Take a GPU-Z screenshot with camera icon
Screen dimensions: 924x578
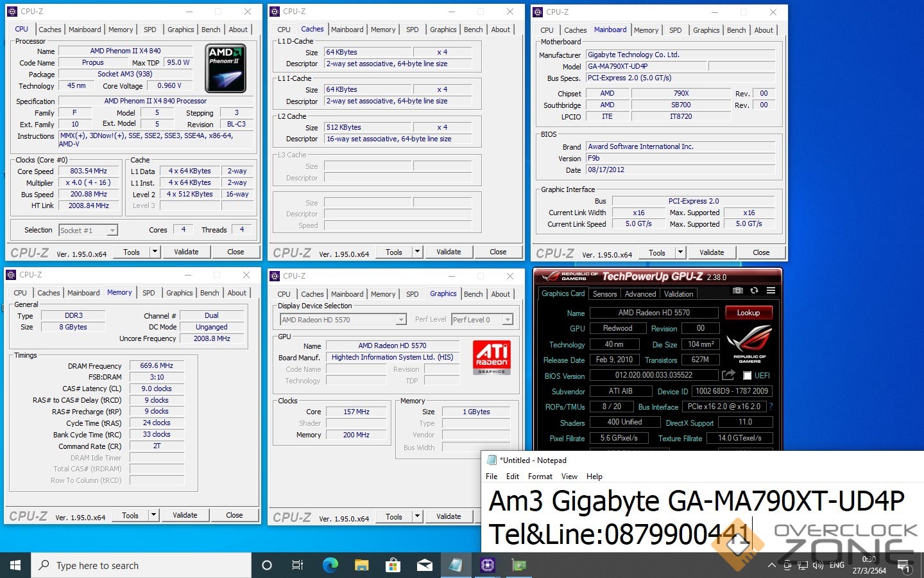pos(738,291)
